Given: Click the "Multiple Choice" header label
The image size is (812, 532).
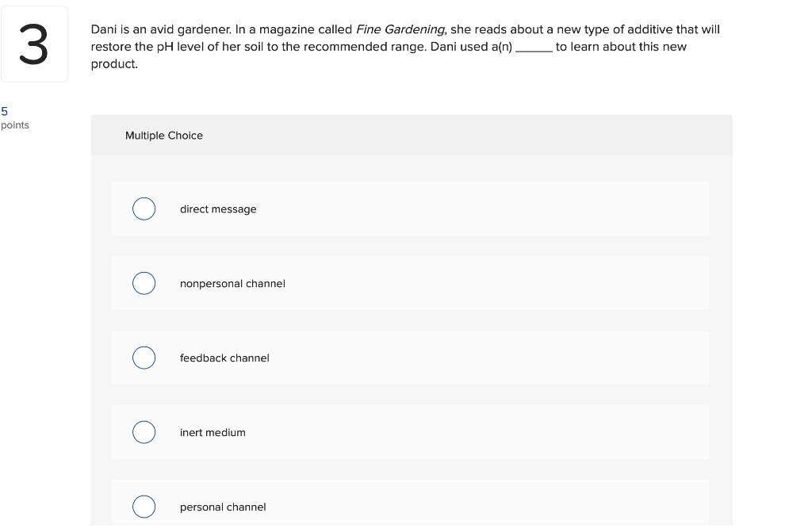Looking at the screenshot, I should pos(164,136).
